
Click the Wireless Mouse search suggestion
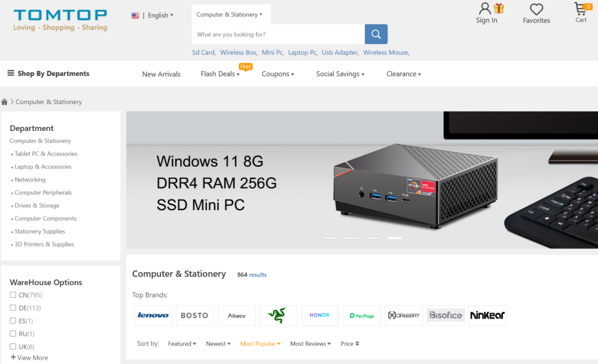[x=386, y=53]
